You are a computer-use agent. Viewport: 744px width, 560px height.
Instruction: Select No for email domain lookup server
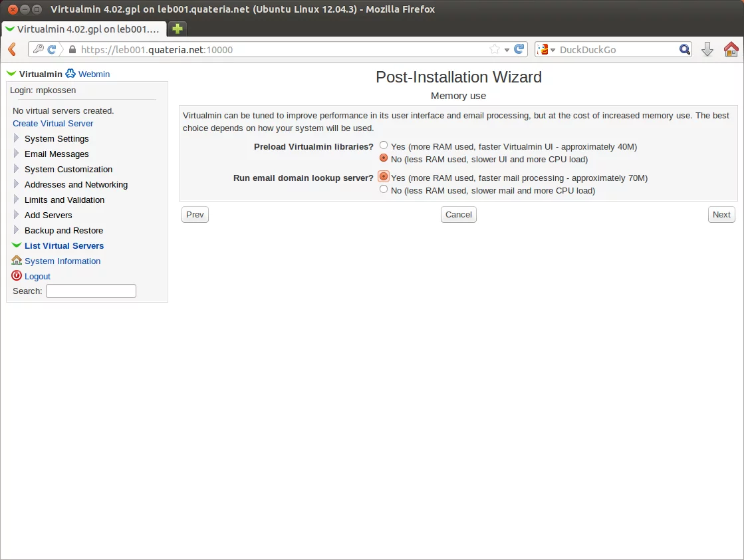pos(384,190)
